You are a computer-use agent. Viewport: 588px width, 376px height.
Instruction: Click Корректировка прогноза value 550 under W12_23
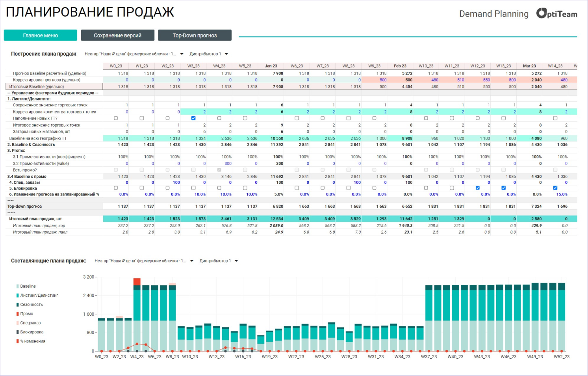478,80
